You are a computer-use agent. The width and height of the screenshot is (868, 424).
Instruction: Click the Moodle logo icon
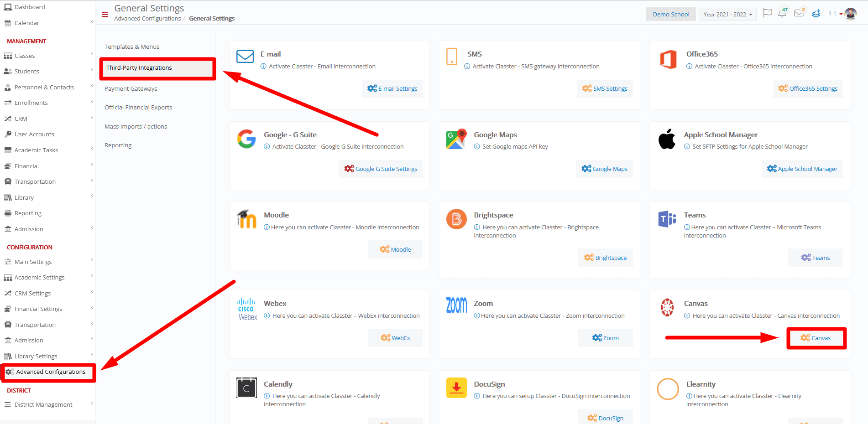[246, 219]
